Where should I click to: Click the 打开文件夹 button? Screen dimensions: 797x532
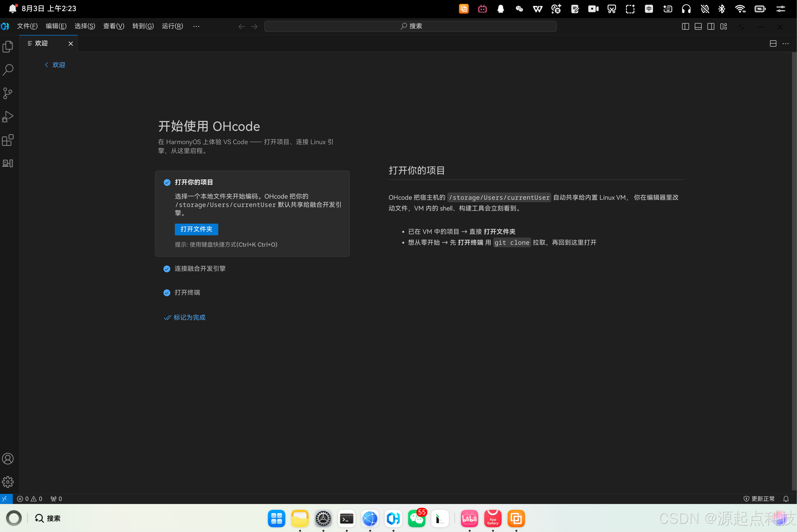[x=196, y=229]
